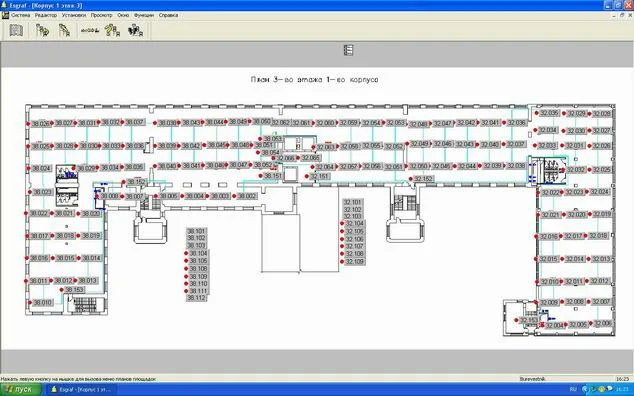
Task: Select sensor label 32.035
Action: pyautogui.click(x=549, y=113)
